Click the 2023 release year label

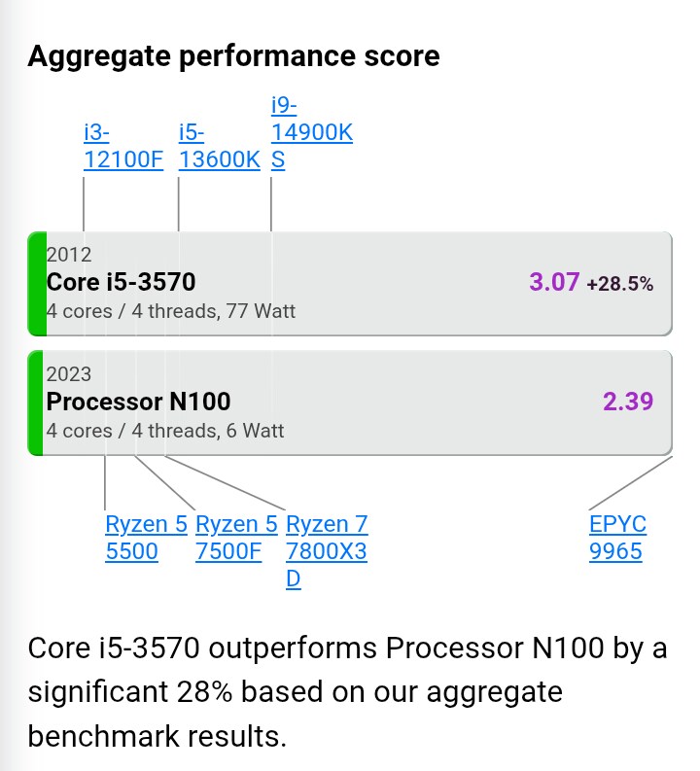(69, 374)
